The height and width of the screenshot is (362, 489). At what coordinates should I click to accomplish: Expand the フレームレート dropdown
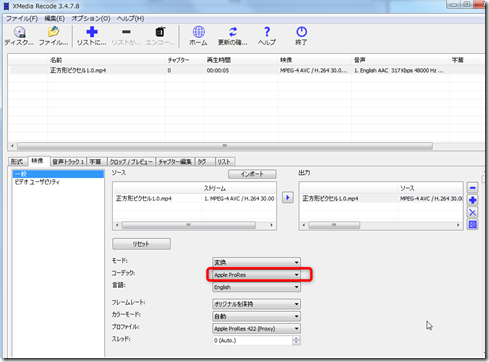pyautogui.click(x=256, y=304)
